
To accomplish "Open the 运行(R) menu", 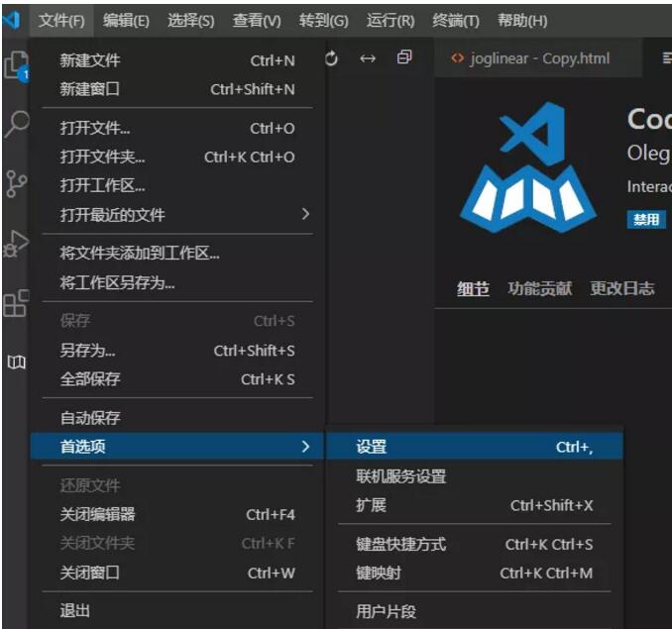I will pos(391,20).
